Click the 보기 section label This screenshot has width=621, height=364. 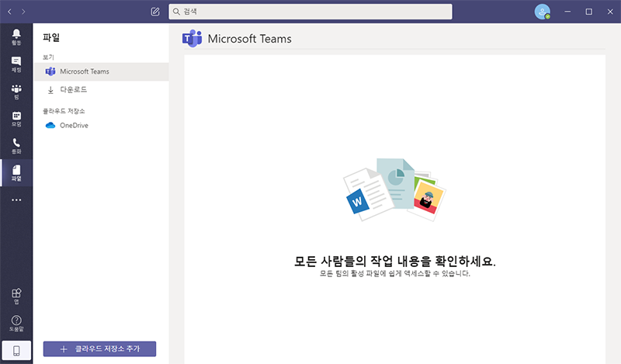[48, 57]
